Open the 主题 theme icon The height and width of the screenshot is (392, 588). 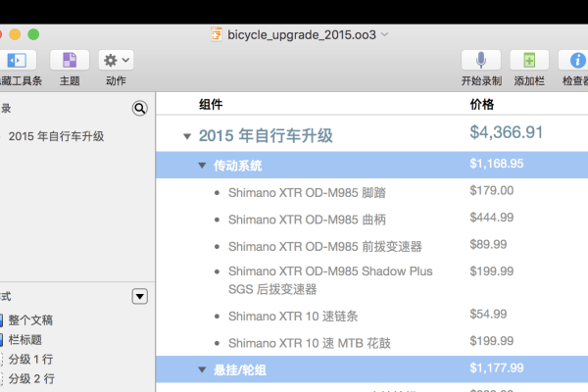tap(70, 60)
